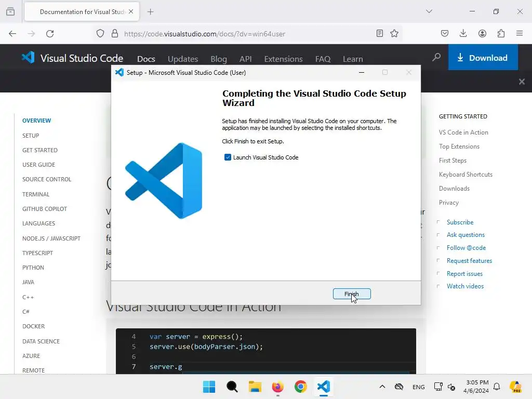
Task: Open Get Started in the docs sidebar
Action: [x=40, y=150]
